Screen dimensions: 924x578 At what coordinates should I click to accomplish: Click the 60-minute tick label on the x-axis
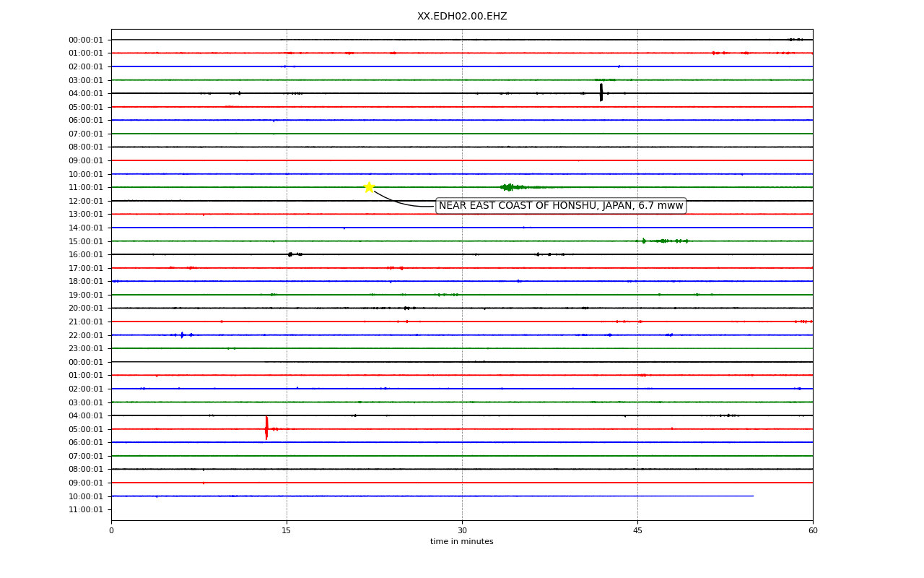[x=813, y=530]
